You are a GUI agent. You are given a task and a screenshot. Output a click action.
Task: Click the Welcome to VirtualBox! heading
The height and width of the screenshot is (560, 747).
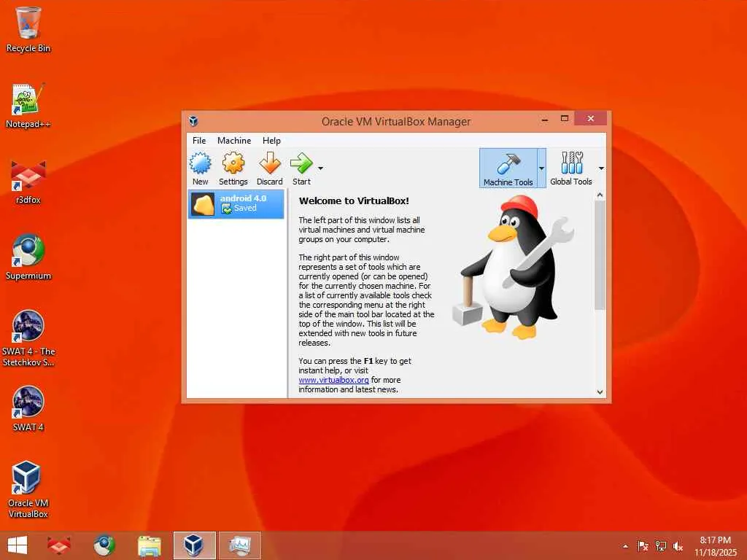pyautogui.click(x=354, y=201)
